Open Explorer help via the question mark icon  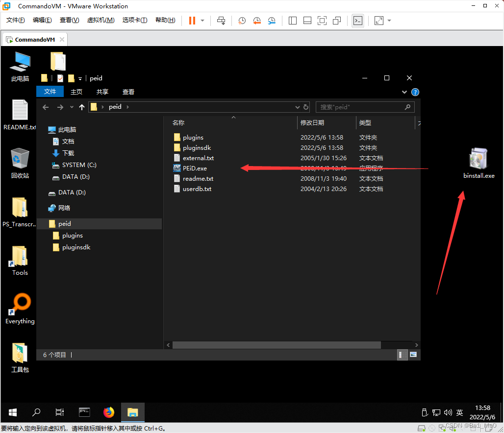coord(415,92)
